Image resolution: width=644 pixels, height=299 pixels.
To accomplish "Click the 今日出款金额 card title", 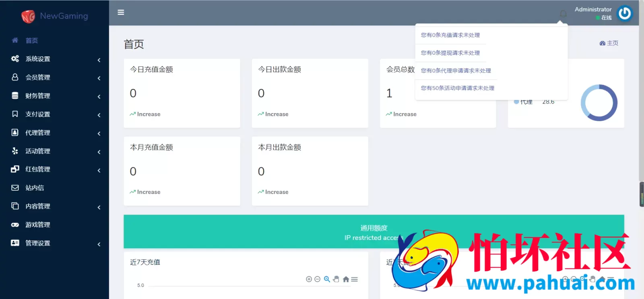I will click(279, 69).
